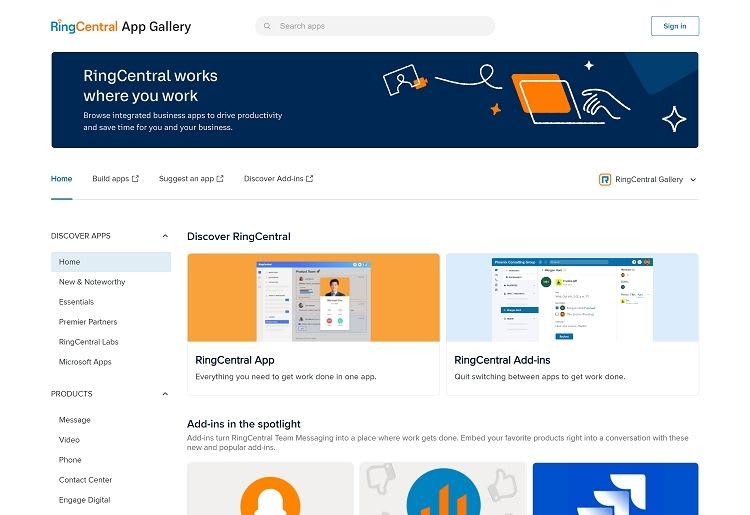Viewport: 750px width, 515px height.
Task: Click the RingCentral App Gallery logo
Action: 121,26
